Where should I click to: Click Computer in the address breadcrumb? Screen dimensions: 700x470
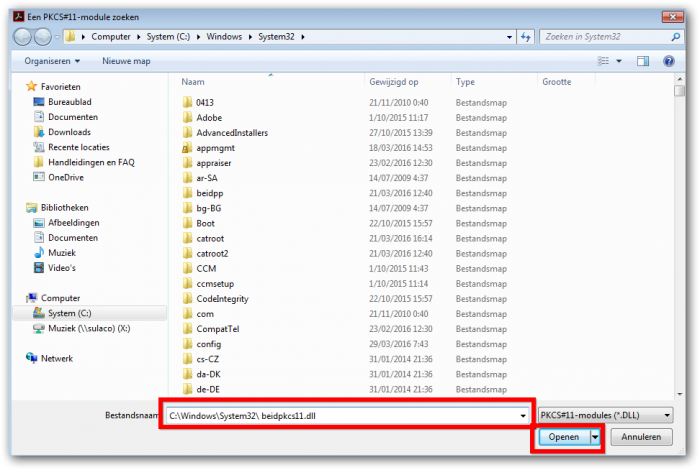coord(111,37)
